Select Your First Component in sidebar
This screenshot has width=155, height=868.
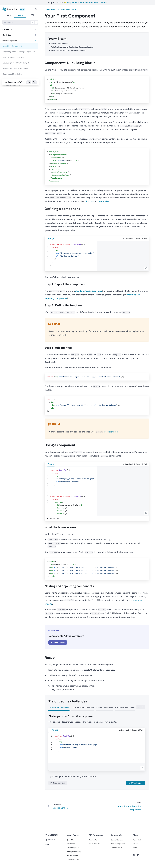(x=19, y=46)
